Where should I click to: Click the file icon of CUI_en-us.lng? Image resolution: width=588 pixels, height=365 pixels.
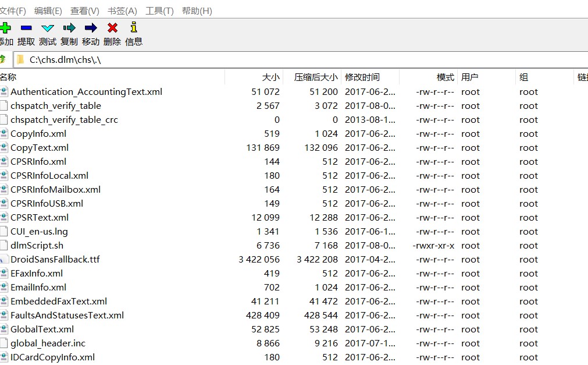(x=3, y=231)
